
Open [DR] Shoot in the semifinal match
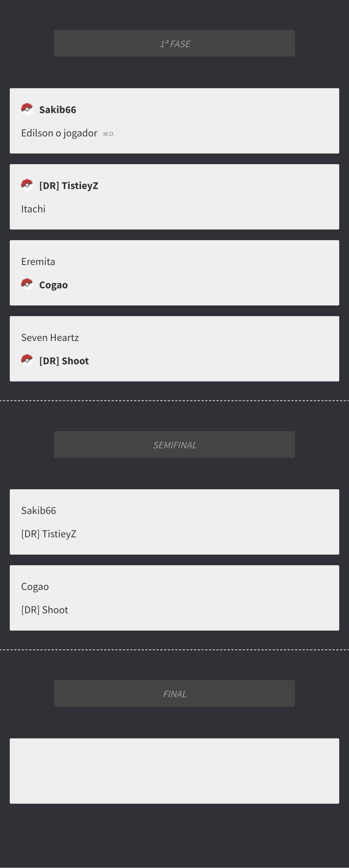(45, 610)
